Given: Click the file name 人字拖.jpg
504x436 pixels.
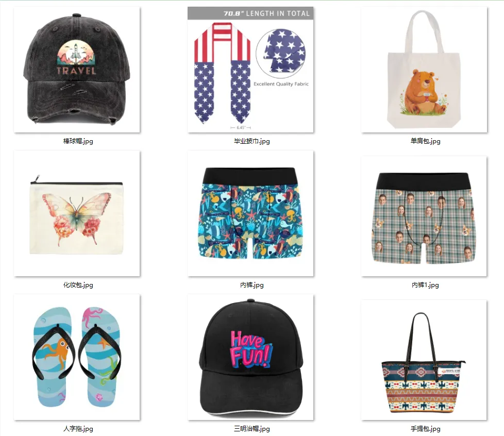Looking at the screenshot, I should click(x=78, y=429).
